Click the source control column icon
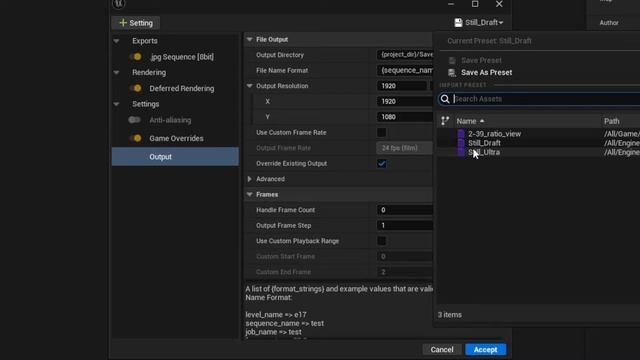 [x=445, y=121]
